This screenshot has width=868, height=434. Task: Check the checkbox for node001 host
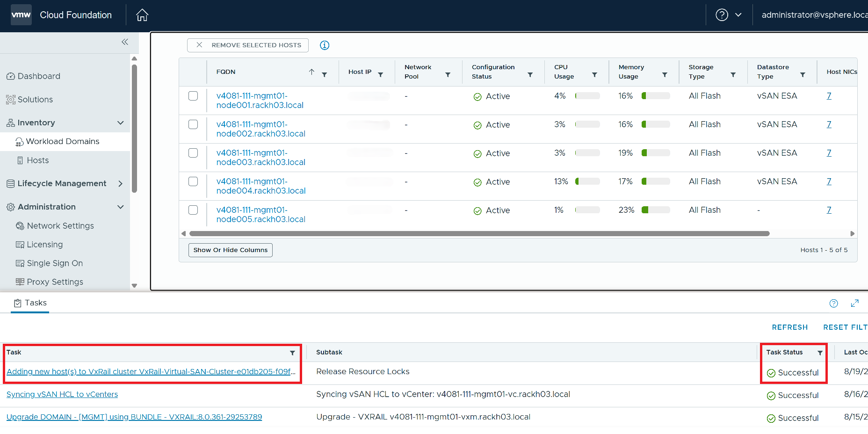(193, 95)
